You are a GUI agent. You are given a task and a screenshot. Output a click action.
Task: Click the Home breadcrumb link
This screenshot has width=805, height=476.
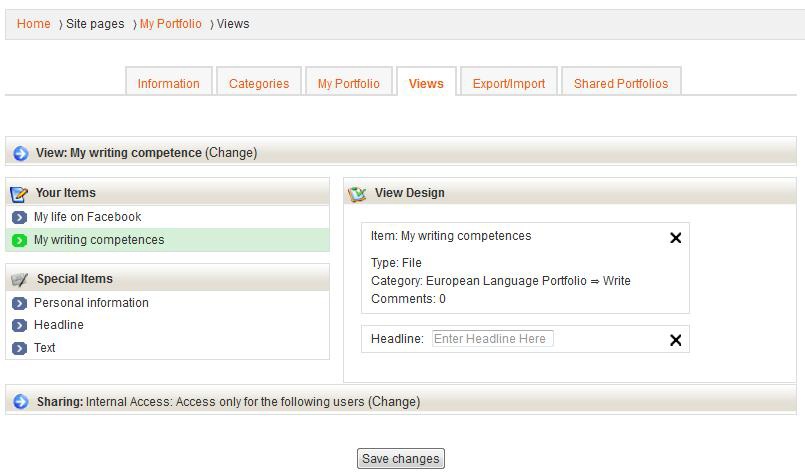[33, 24]
